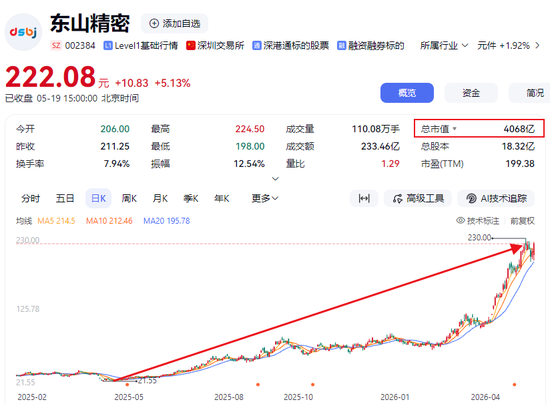This screenshot has height=404, width=550.
Task: Click the right chevron after 元件 industry
Action: [537, 46]
